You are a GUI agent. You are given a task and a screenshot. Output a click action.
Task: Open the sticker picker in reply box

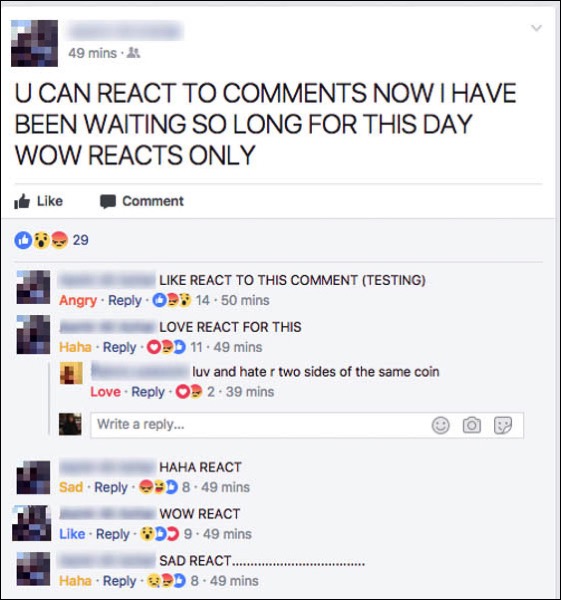[x=502, y=425]
